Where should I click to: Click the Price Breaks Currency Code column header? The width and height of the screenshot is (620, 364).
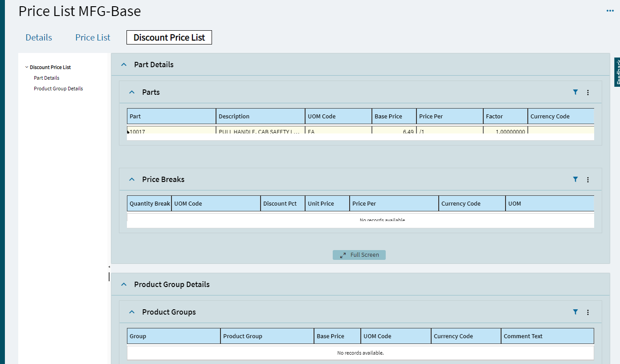(x=472, y=203)
